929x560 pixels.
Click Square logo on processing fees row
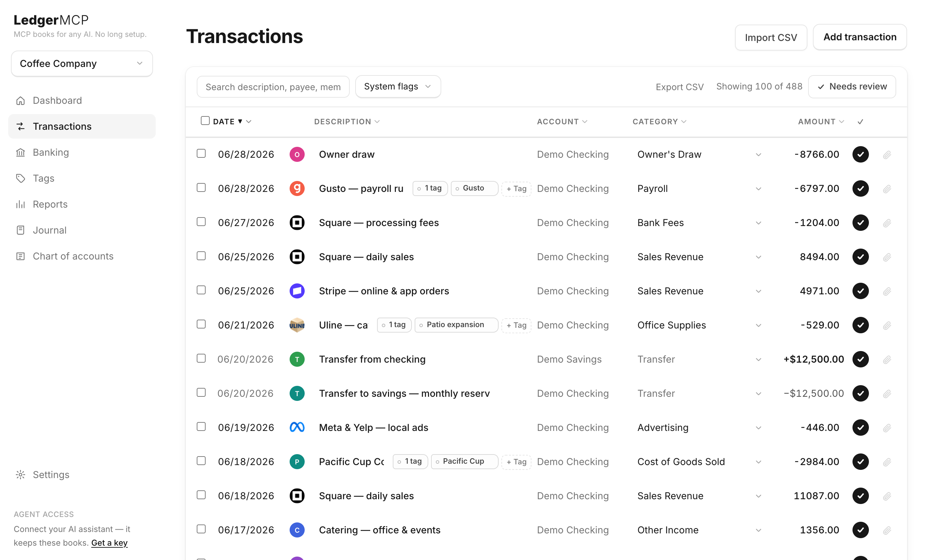pyautogui.click(x=297, y=222)
